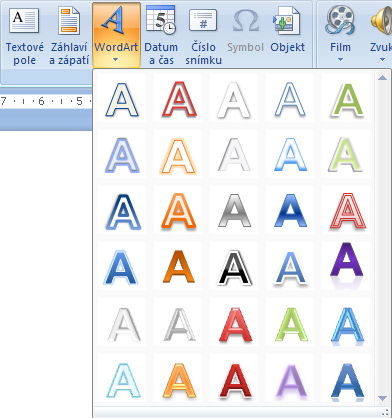Click the Film reel icon

[340, 21]
